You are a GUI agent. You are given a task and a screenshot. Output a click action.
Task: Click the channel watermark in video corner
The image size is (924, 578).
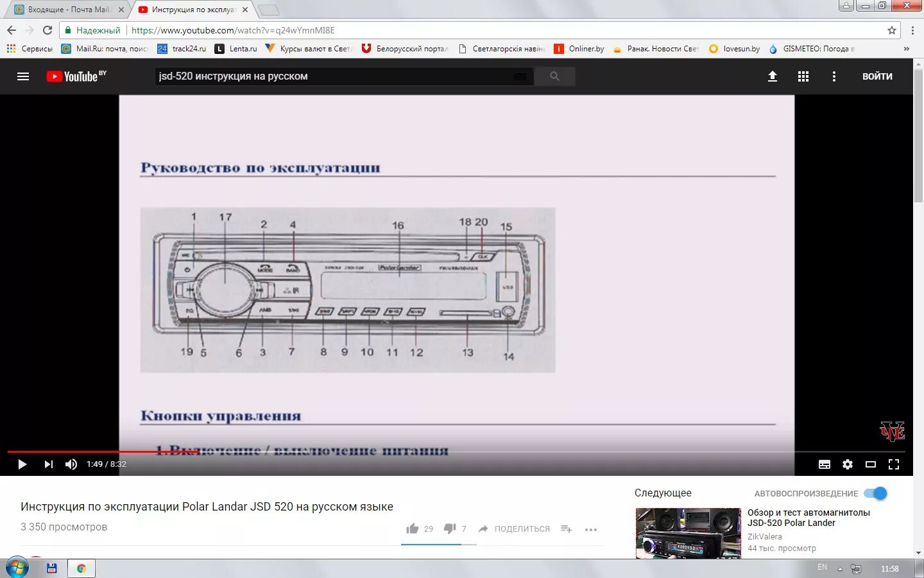pos(892,431)
